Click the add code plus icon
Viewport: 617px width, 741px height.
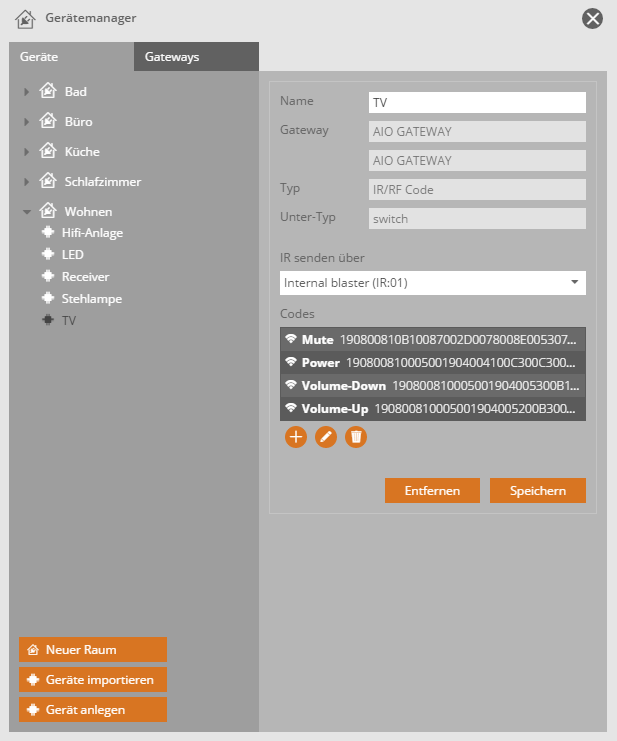(x=295, y=437)
